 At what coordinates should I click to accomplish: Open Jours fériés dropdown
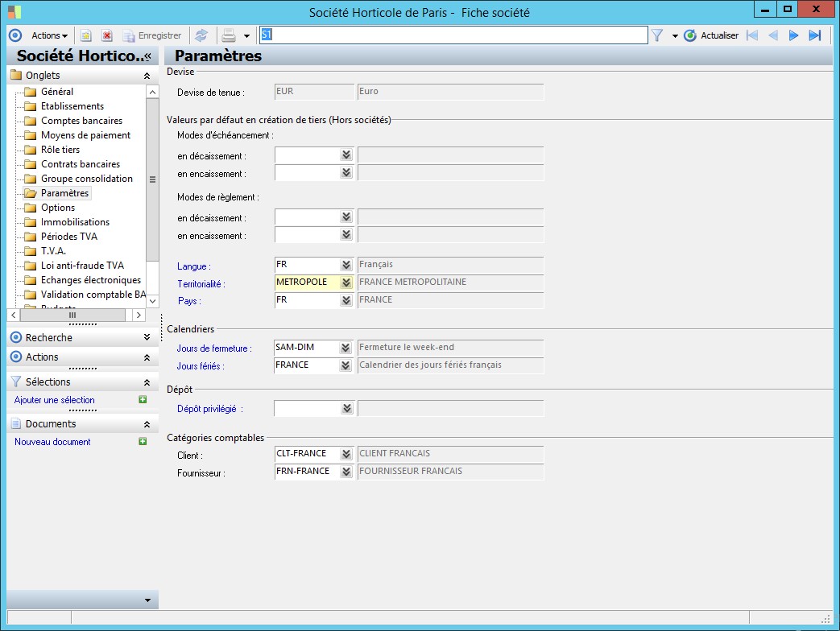(346, 365)
